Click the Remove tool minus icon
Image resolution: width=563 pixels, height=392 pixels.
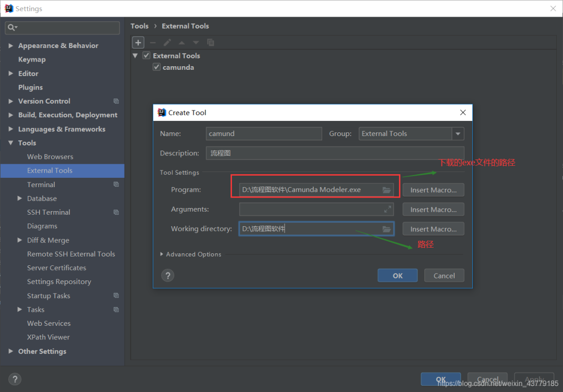[x=153, y=43]
